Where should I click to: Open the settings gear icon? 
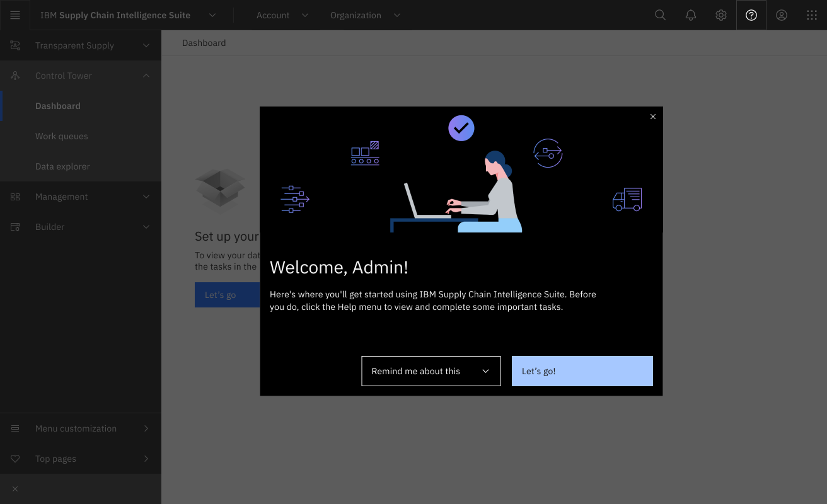pyautogui.click(x=721, y=15)
